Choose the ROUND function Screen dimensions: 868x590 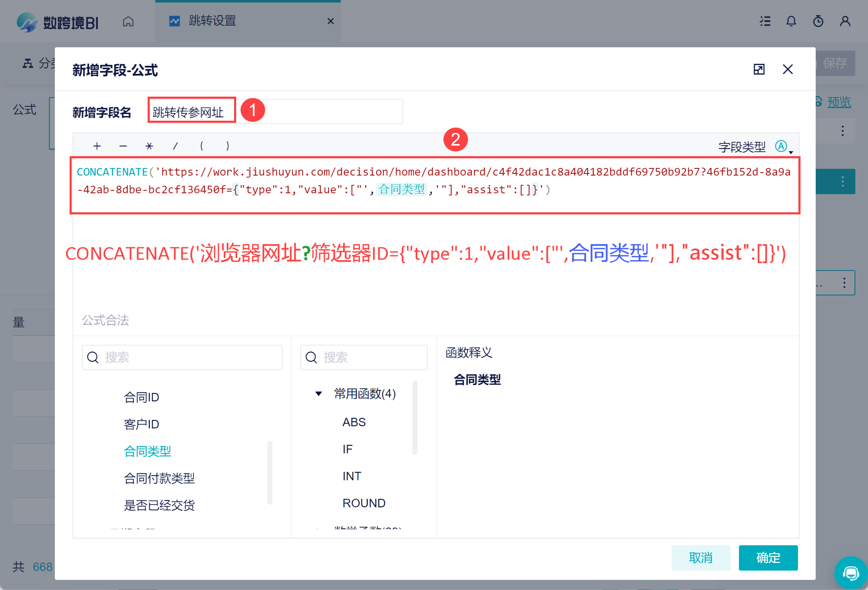(364, 503)
